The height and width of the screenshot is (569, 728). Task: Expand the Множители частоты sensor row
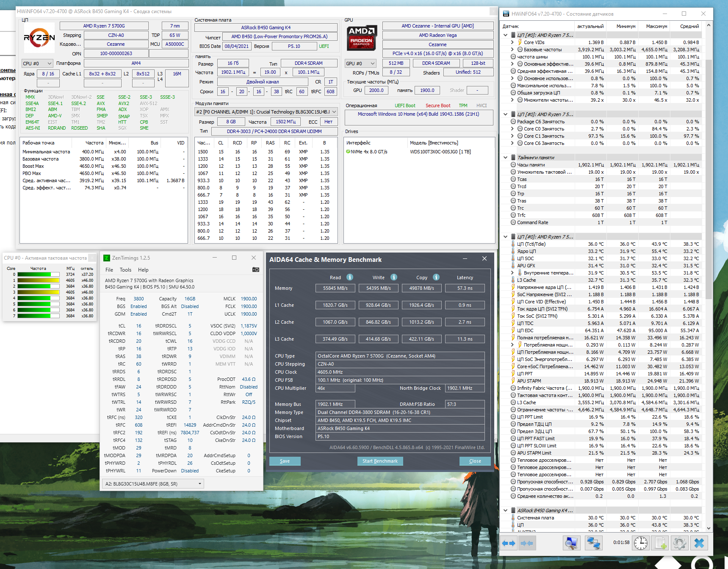[512, 100]
